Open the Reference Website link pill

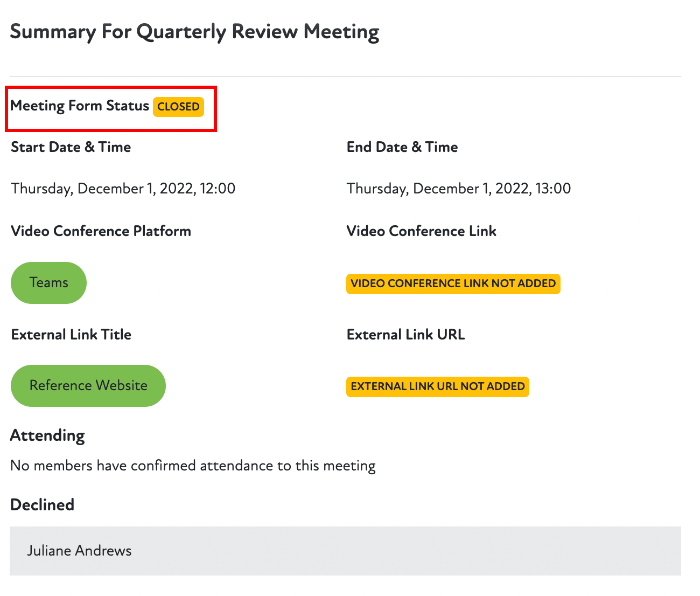point(88,386)
